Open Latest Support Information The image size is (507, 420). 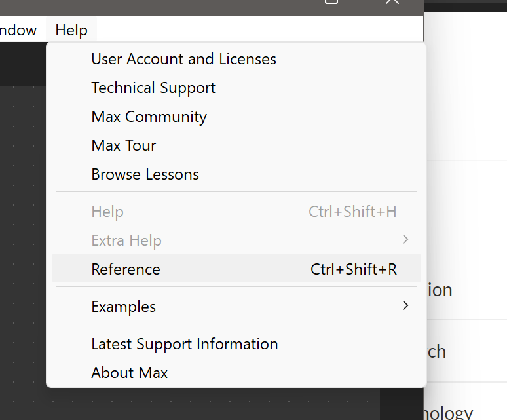pos(184,344)
